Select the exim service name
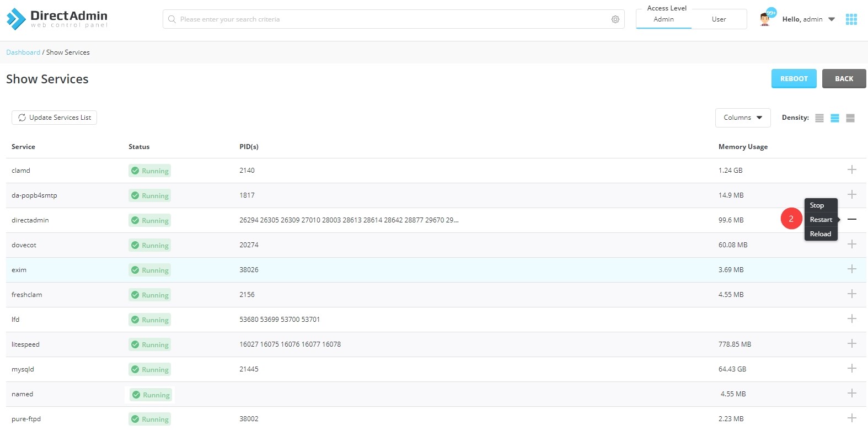868x430 pixels. 19,270
